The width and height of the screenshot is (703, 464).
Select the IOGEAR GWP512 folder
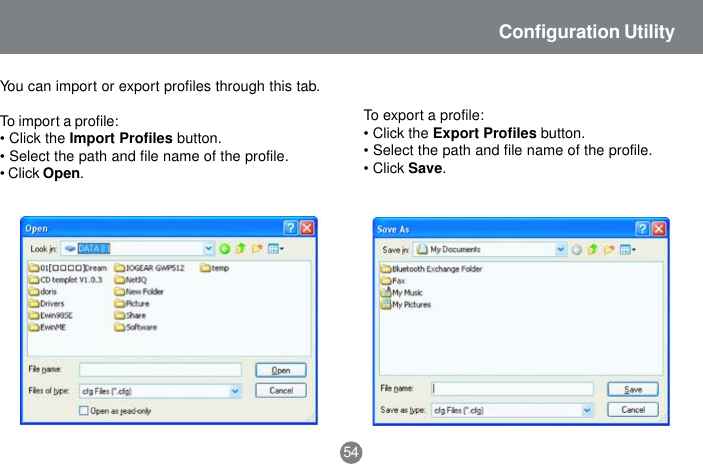[x=149, y=268]
